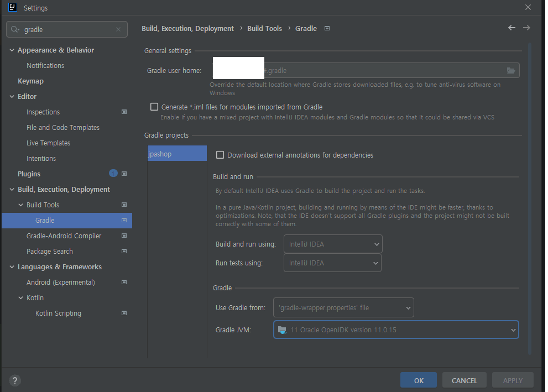The height and width of the screenshot is (392, 548).
Task: Open Keymap settings
Action: pos(31,81)
